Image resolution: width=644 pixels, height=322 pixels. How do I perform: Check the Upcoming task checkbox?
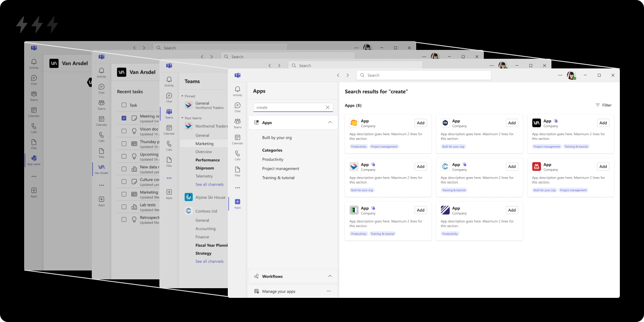[x=124, y=156]
